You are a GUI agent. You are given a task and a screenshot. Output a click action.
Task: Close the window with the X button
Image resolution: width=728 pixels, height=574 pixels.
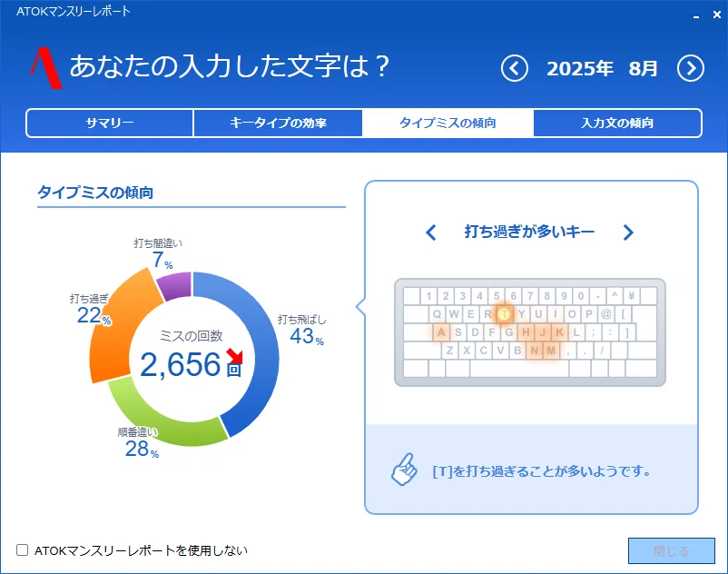[717, 15]
